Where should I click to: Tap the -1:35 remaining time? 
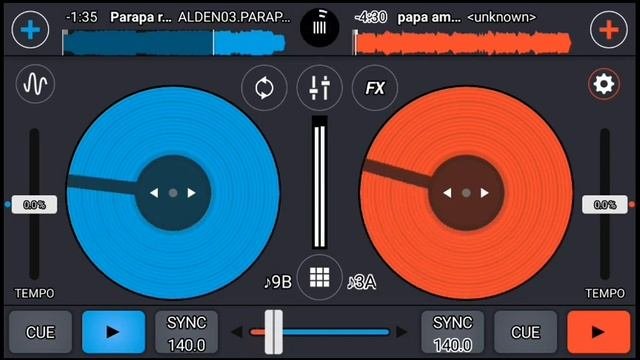(82, 17)
